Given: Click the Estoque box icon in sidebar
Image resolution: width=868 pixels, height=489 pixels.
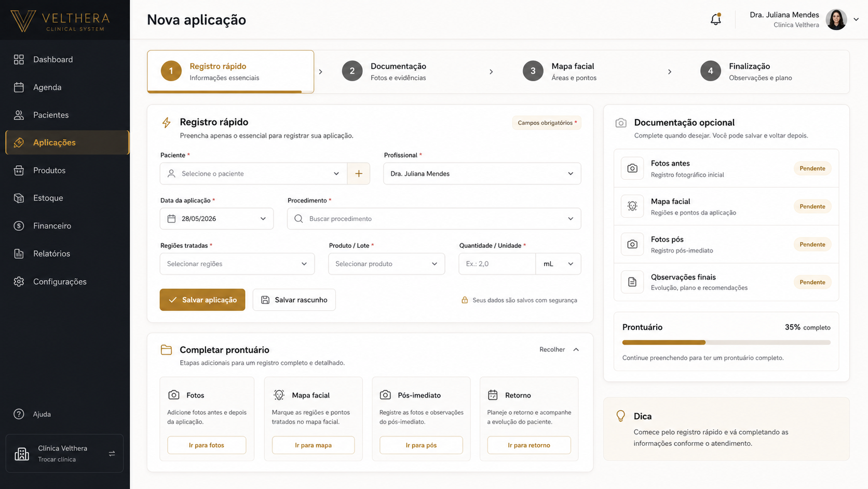Looking at the screenshot, I should [19, 198].
